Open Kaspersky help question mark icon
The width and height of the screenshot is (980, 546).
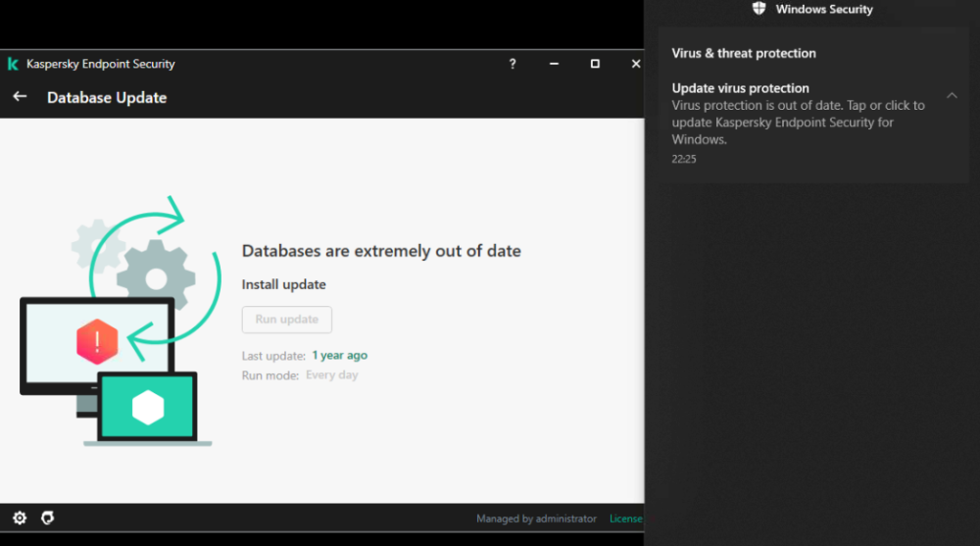pyautogui.click(x=513, y=64)
